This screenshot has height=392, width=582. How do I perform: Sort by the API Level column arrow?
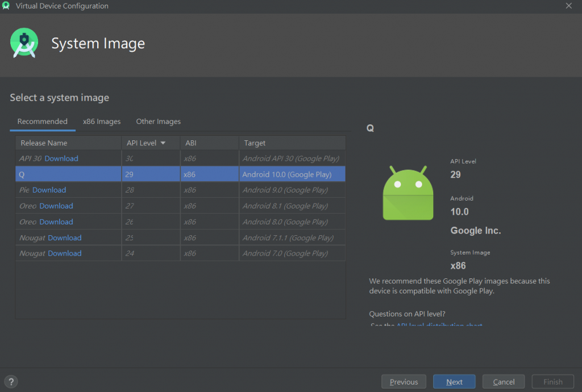(x=163, y=143)
